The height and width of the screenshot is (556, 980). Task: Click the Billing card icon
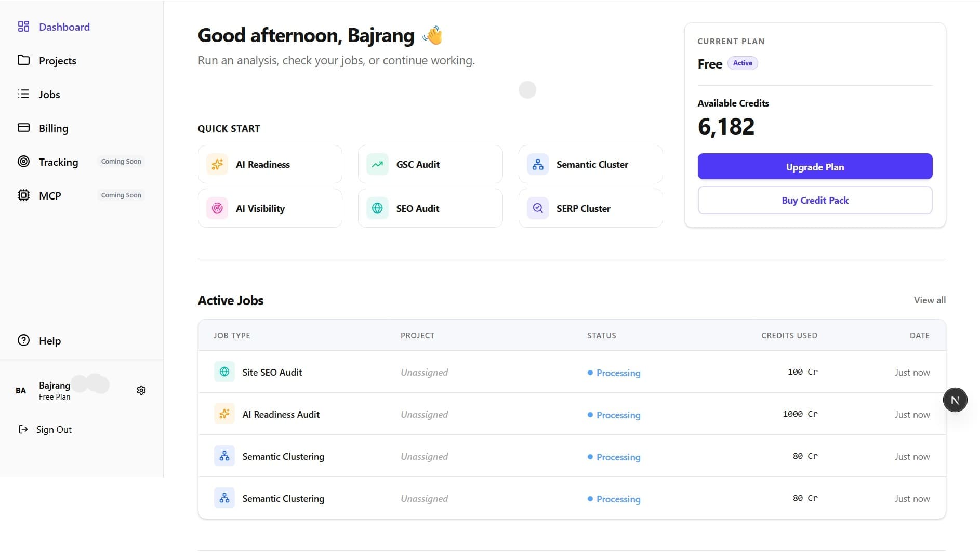click(23, 128)
